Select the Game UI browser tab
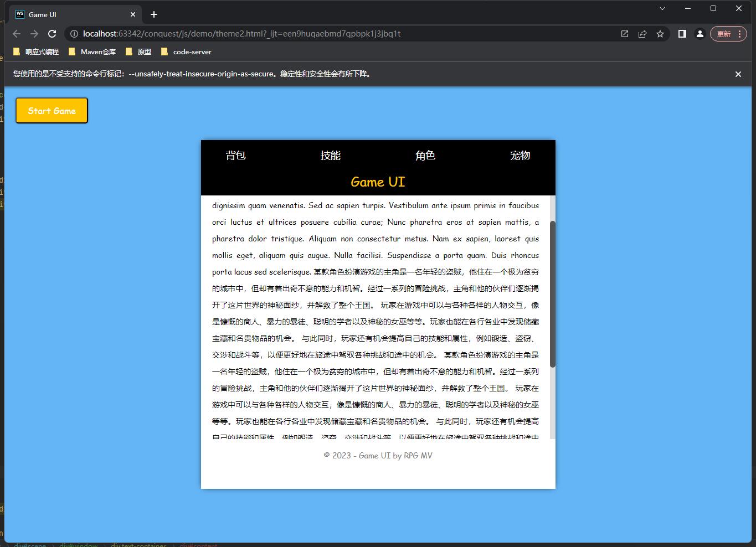The image size is (756, 547). [x=76, y=14]
